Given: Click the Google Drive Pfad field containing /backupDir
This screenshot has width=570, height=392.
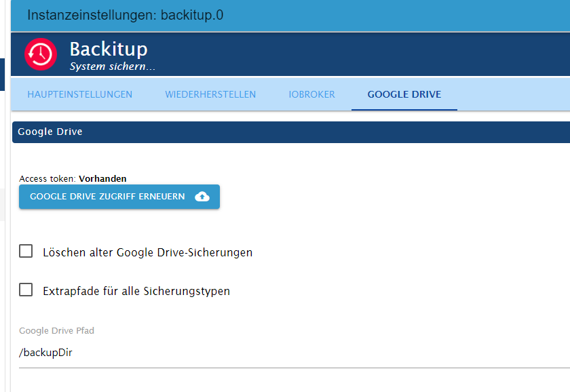Looking at the screenshot, I should click(x=294, y=353).
